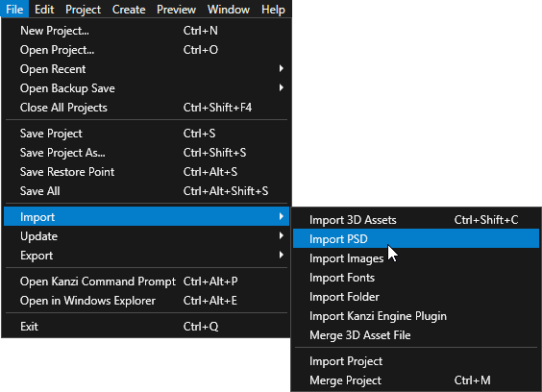Select New Project... from File menu

click(x=147, y=31)
